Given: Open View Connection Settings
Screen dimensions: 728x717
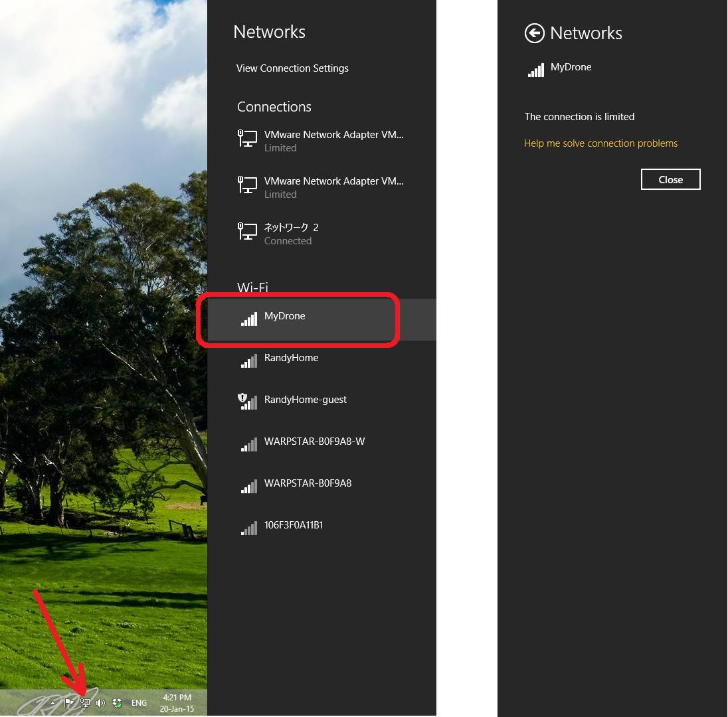Looking at the screenshot, I should tap(292, 68).
